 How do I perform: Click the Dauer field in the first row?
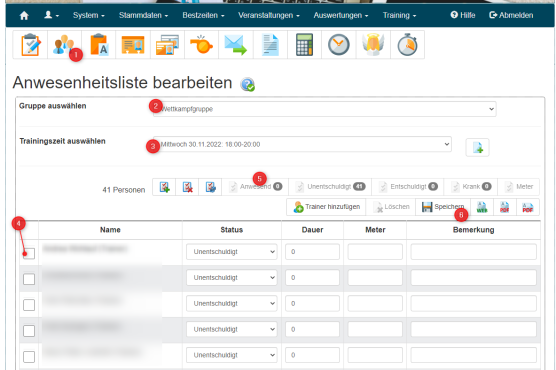tap(312, 252)
